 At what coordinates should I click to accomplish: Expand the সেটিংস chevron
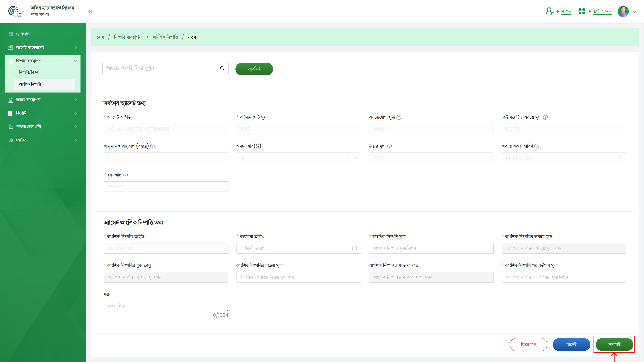click(76, 140)
